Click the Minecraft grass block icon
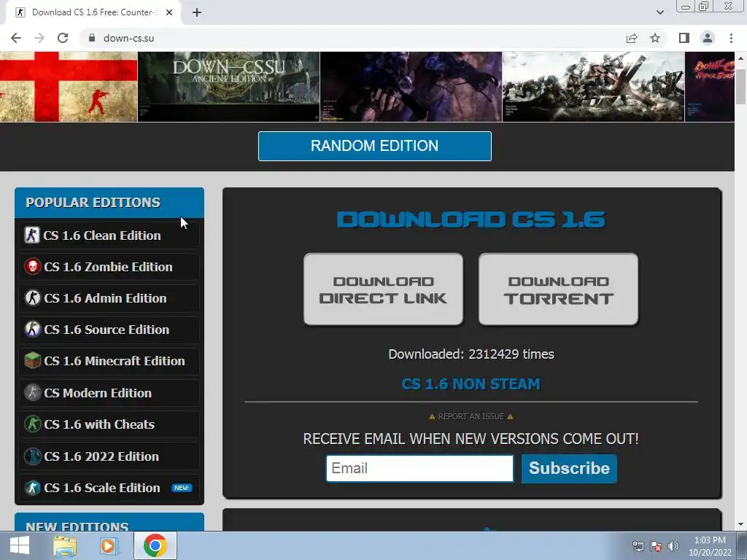 tap(32, 361)
